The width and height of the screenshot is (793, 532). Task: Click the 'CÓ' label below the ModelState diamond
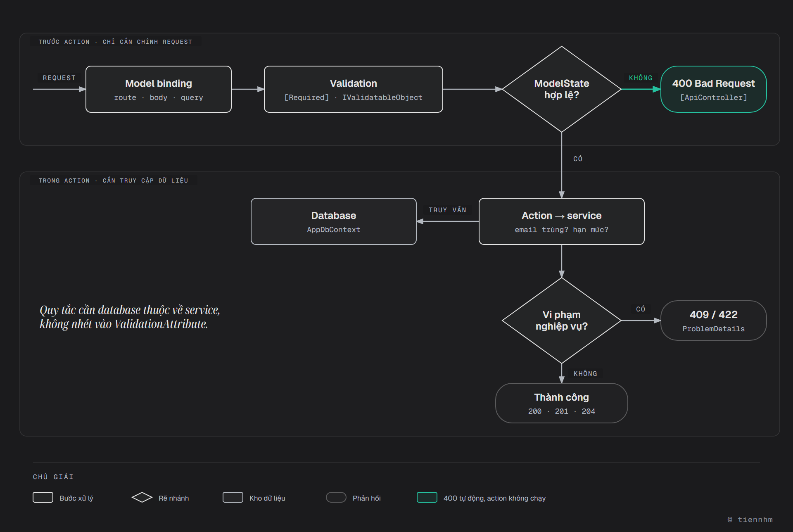pos(578,159)
